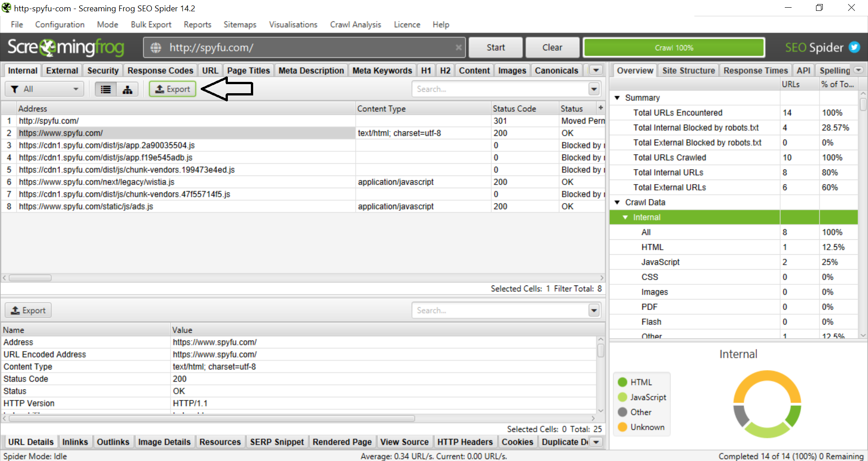Switch to the Security tab
The height and width of the screenshot is (461, 868).
103,70
